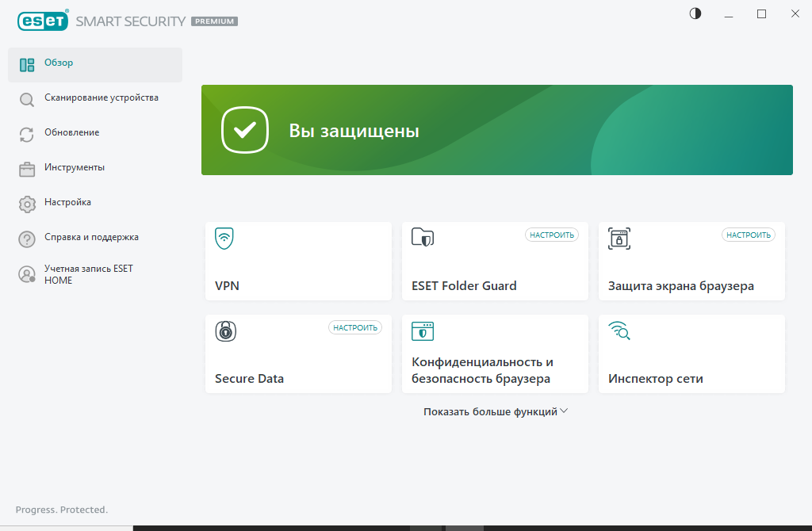
Task: Click the magnifier icon for device scan
Action: pyautogui.click(x=27, y=100)
